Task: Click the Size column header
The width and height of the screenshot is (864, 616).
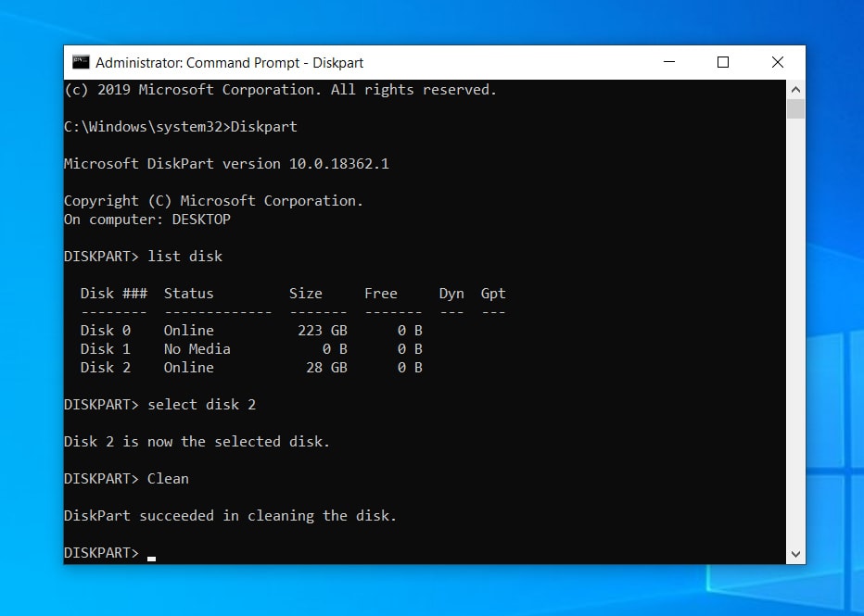Action: 306,293
